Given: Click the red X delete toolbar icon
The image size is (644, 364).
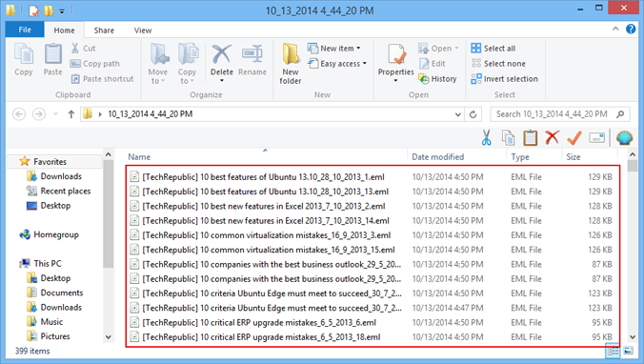Looking at the screenshot, I should click(552, 137).
